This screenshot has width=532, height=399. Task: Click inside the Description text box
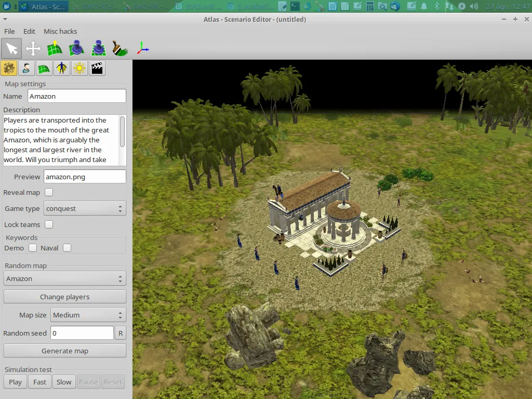(x=61, y=140)
